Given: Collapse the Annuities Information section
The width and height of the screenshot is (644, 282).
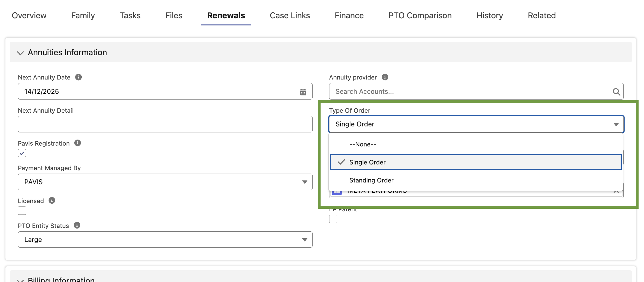Looking at the screenshot, I should [x=20, y=53].
